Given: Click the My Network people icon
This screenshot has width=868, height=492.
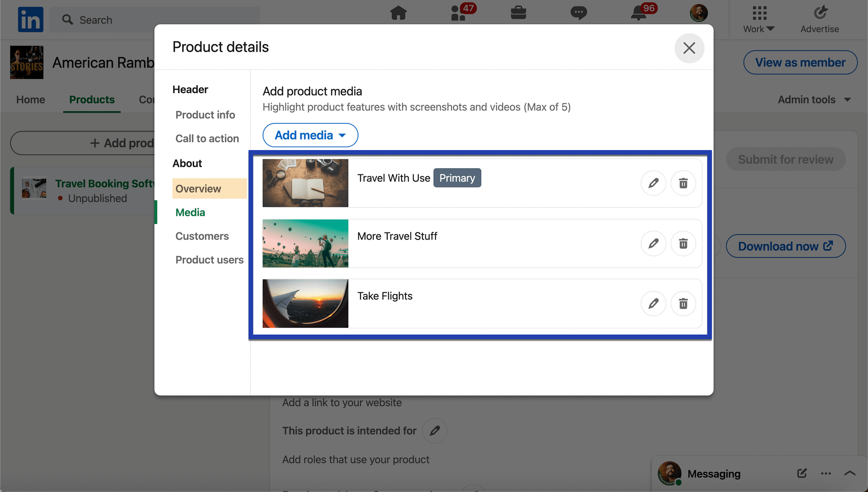Looking at the screenshot, I should (459, 13).
